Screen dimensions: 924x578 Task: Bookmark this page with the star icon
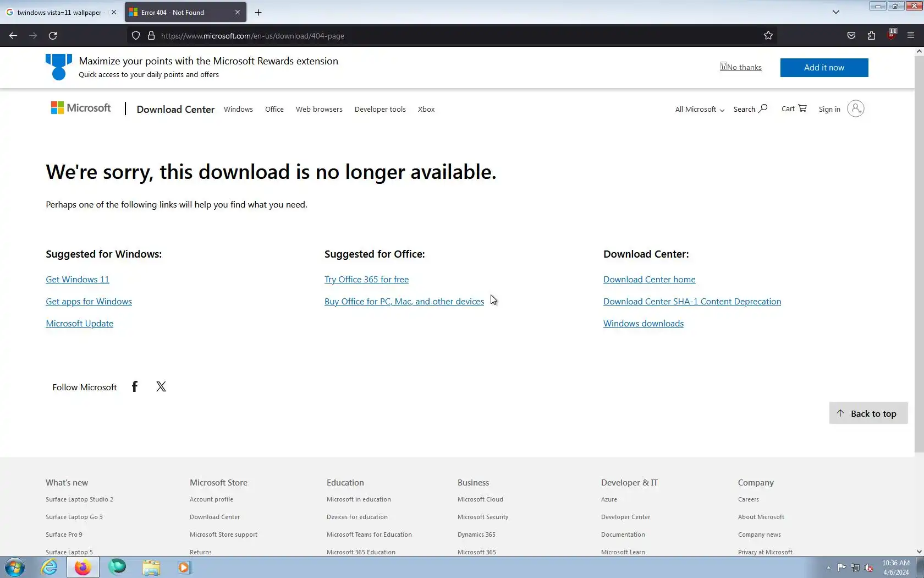(x=768, y=36)
